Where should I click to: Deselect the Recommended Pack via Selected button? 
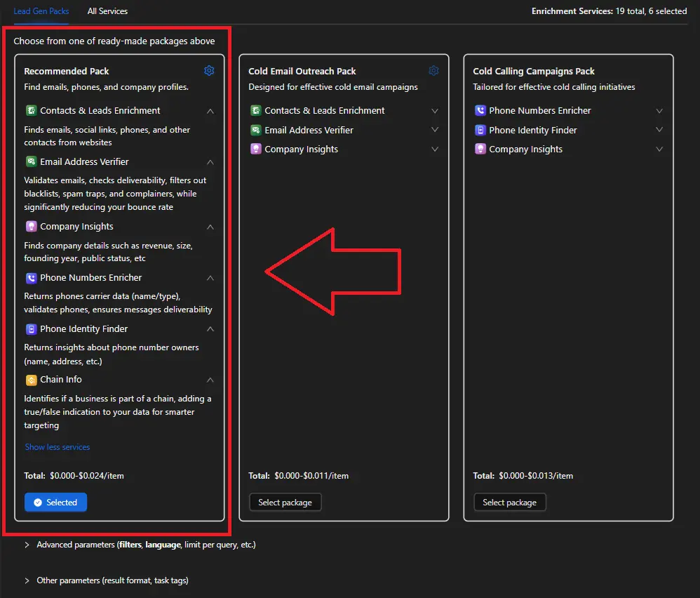55,502
